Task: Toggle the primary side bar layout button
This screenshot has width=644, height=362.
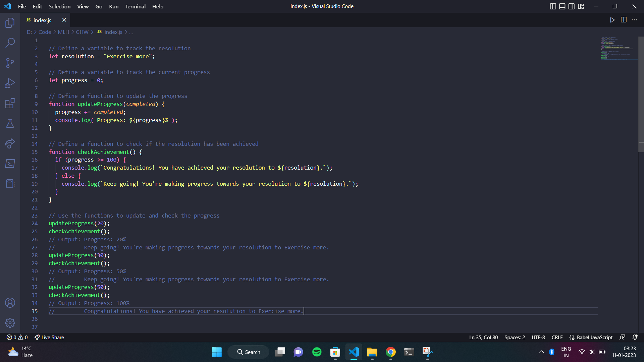Action: coord(553,6)
